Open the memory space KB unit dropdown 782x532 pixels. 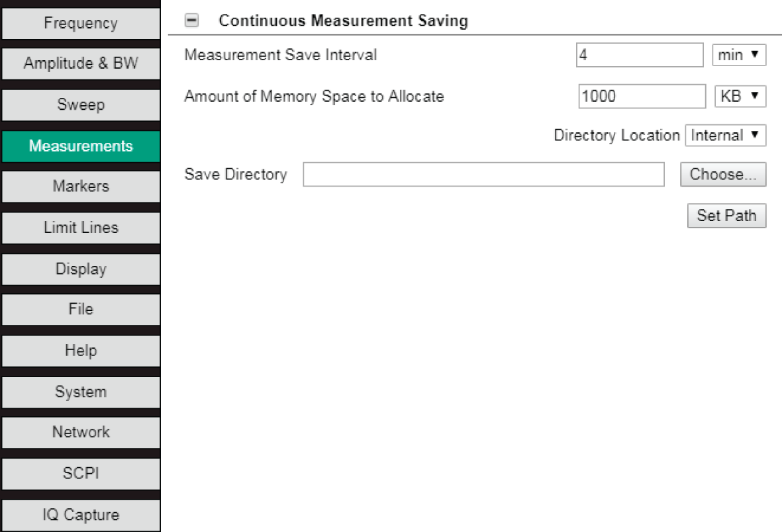[739, 97]
